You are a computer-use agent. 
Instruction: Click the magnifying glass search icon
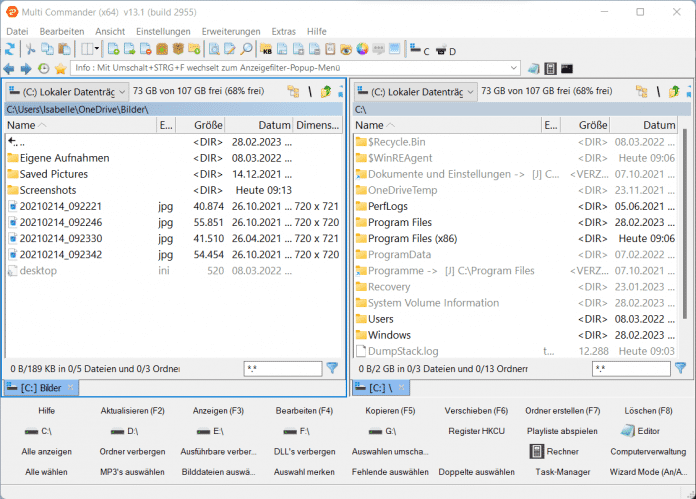click(x=246, y=49)
